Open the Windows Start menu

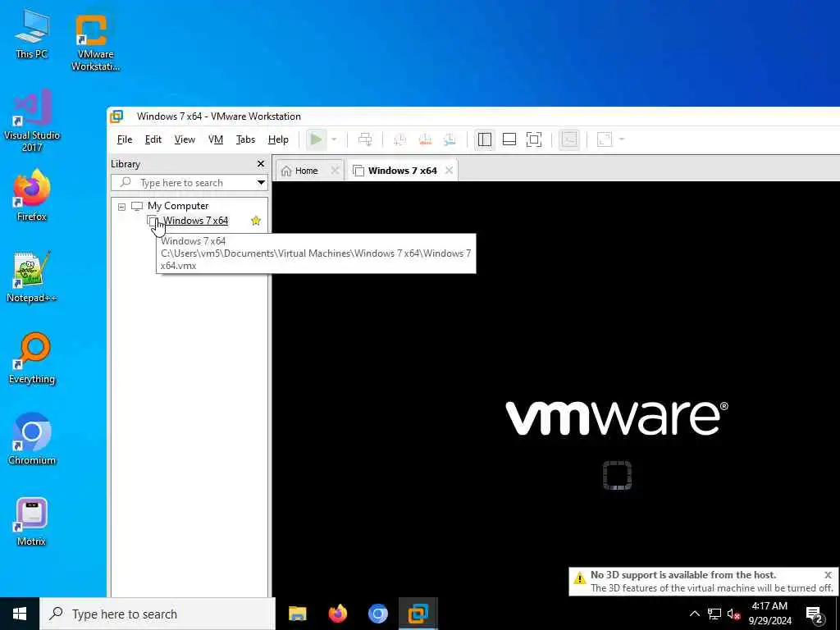(20, 614)
